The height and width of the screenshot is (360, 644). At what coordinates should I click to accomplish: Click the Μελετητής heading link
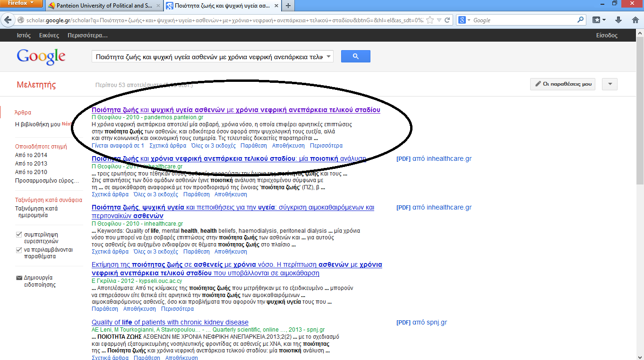(36, 85)
